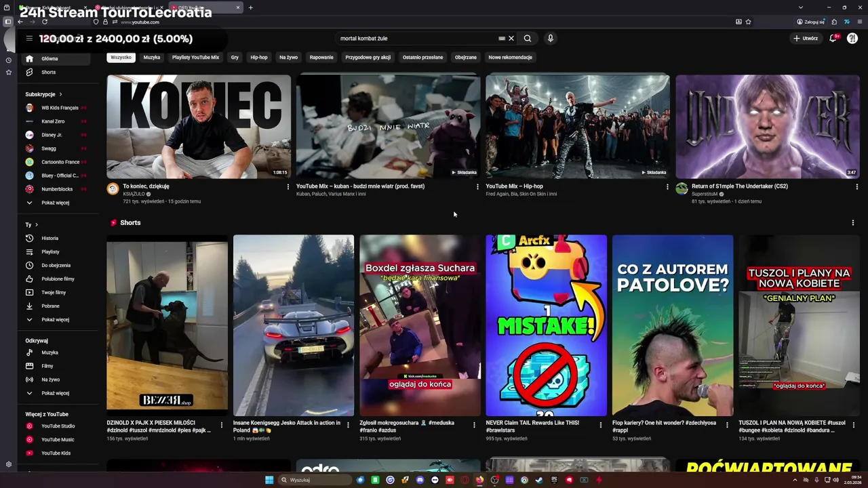Open Na żywo under Odkrywaj
Viewport: 868px width, 488px height.
point(54,380)
